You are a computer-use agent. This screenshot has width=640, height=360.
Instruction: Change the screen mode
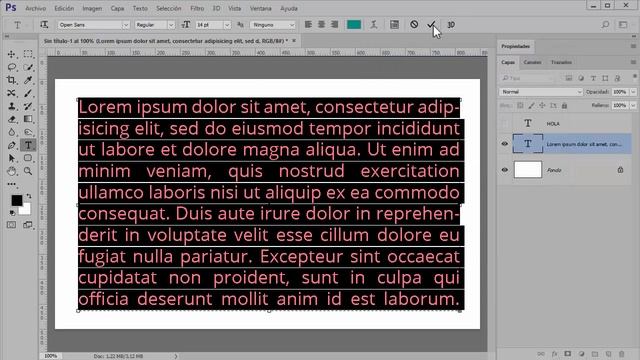(28, 225)
